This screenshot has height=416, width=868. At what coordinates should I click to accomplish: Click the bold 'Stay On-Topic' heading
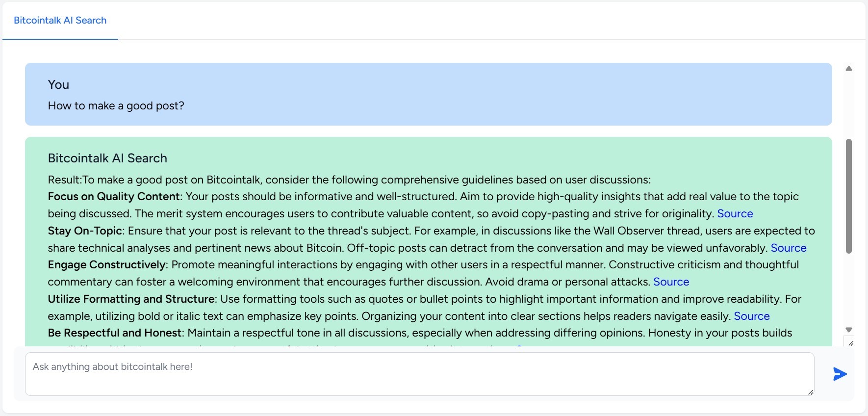[85, 231]
